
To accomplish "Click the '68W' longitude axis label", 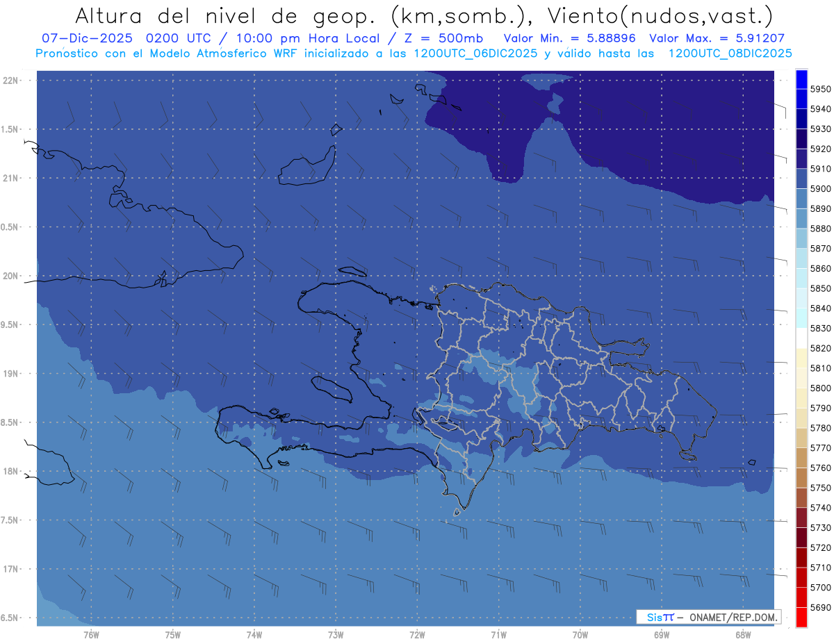I will coord(743,635).
